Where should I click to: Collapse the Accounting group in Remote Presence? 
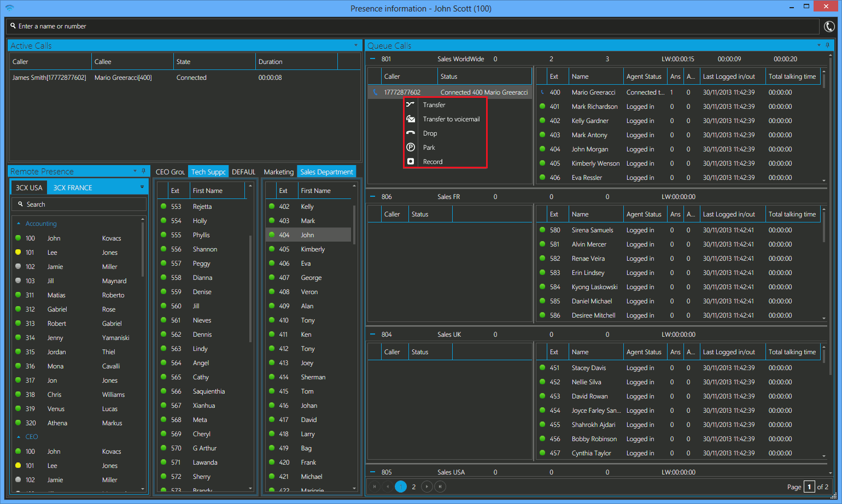tap(19, 224)
